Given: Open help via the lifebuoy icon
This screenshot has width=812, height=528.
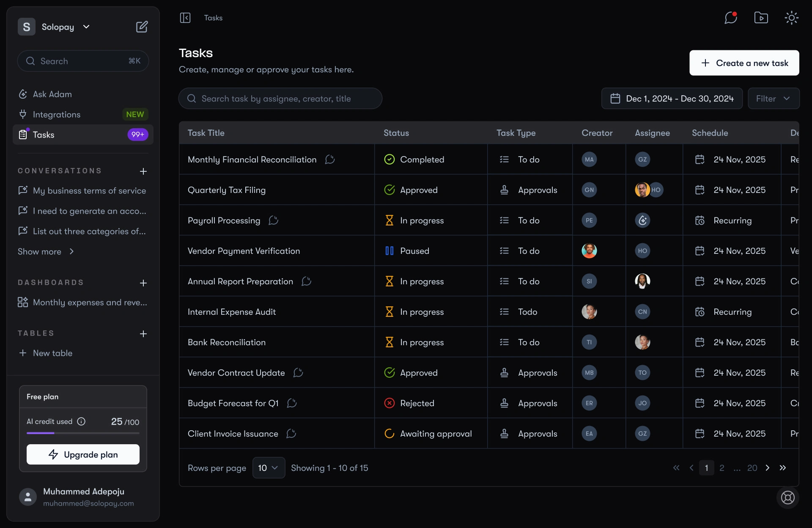Looking at the screenshot, I should pos(787,498).
